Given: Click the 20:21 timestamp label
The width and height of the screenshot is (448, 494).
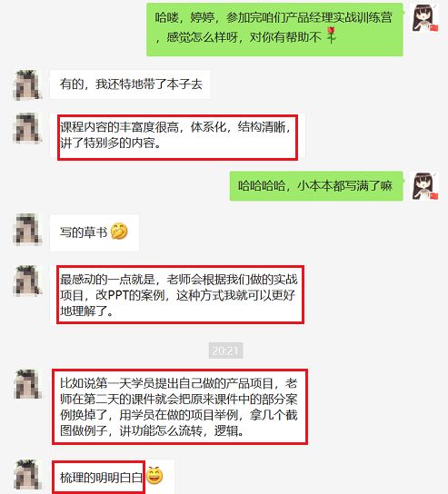Looking at the screenshot, I should tap(225, 351).
